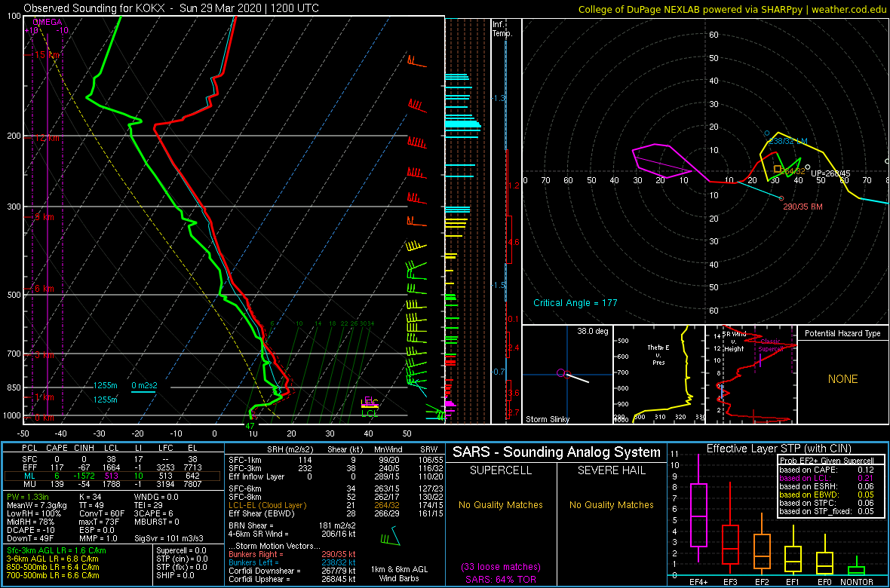Select the Potential Hazard Type heading
This screenshot has height=588, width=890.
coord(843,334)
